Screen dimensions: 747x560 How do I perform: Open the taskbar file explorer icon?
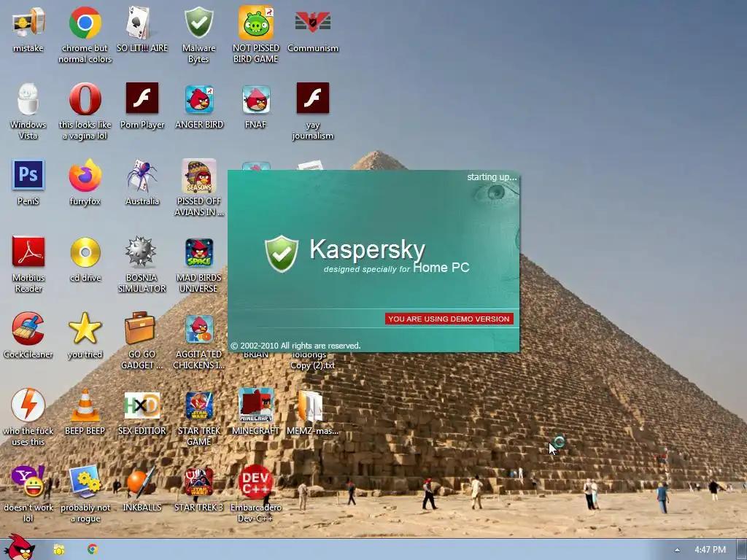(x=58, y=550)
